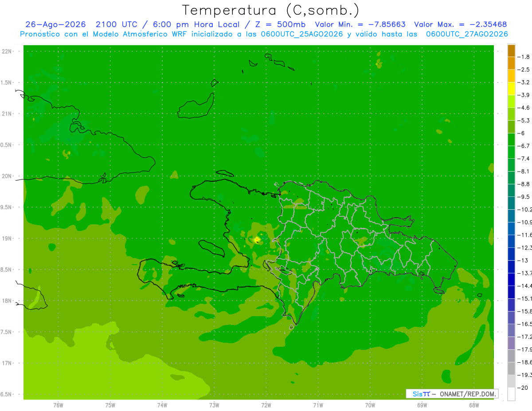Click the '76W' longitude label
This screenshot has height=411, width=532.
(x=58, y=405)
